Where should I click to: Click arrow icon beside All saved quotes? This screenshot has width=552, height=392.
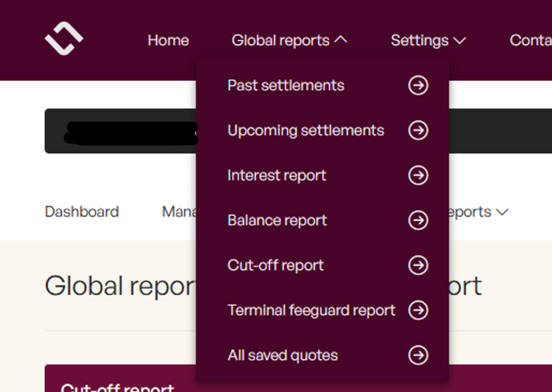[x=418, y=355]
